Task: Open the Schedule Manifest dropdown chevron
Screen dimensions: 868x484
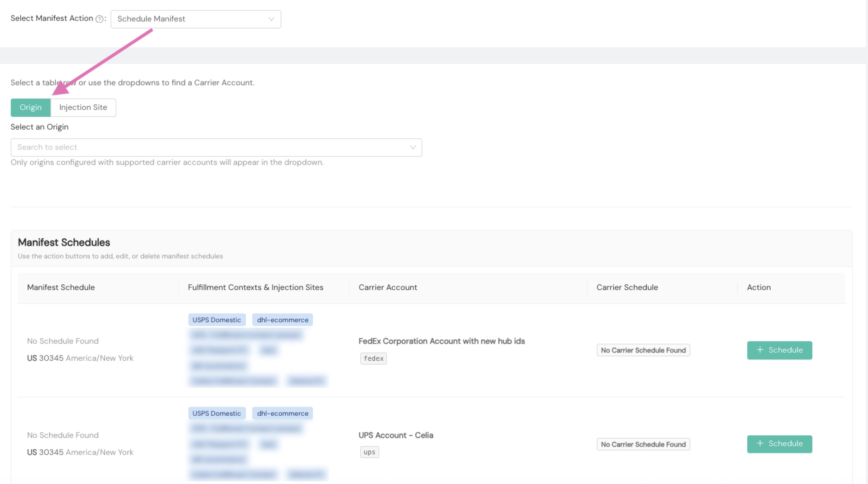Action: (271, 19)
